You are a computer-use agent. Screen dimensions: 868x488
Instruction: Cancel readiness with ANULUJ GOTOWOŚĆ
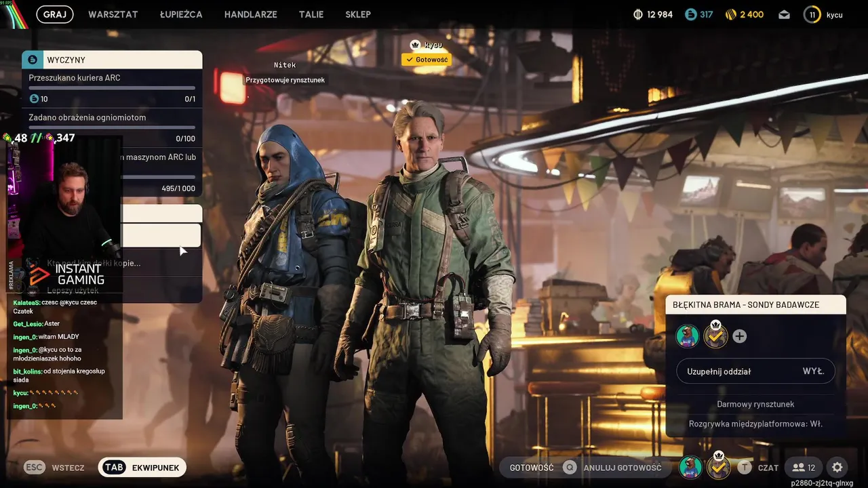pyautogui.click(x=622, y=468)
